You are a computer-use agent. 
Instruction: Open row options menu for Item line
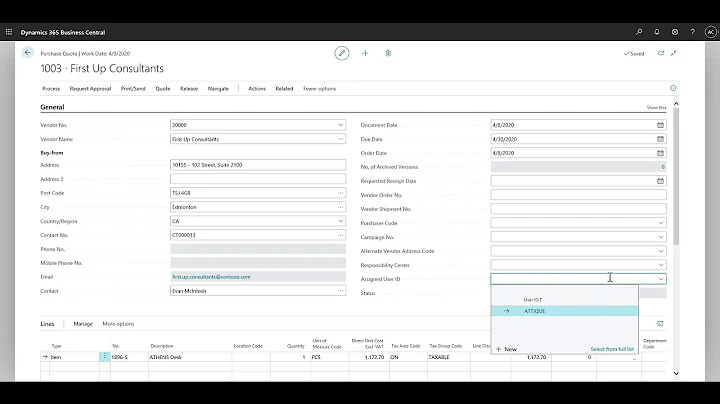click(x=104, y=357)
